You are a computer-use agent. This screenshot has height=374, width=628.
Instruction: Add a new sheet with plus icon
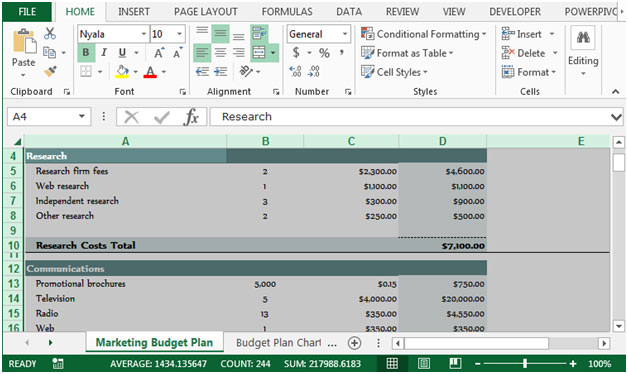(354, 343)
